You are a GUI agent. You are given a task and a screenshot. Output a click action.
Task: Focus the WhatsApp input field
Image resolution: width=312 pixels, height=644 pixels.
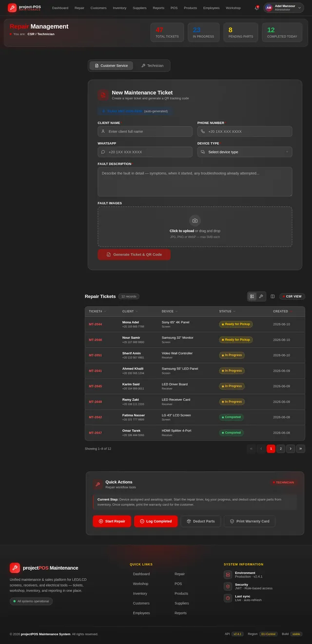click(x=145, y=152)
